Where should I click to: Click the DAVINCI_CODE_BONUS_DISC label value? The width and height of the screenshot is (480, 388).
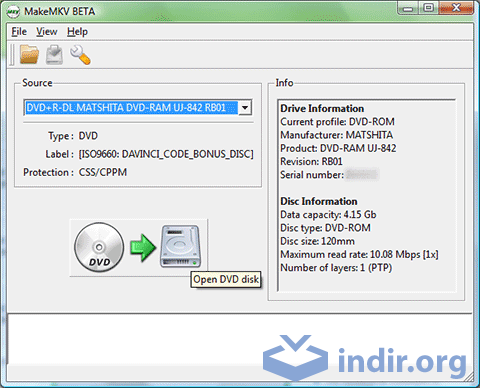[x=166, y=154]
